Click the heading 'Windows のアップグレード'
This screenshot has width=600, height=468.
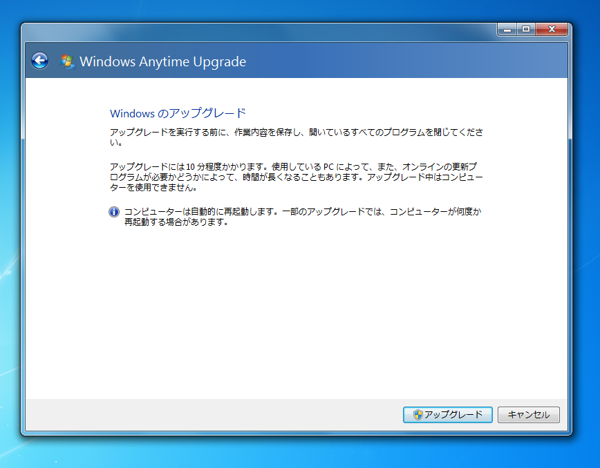(x=178, y=113)
